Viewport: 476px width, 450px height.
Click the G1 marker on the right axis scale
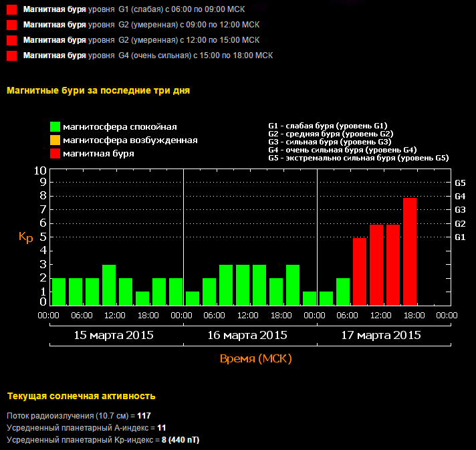460,237
